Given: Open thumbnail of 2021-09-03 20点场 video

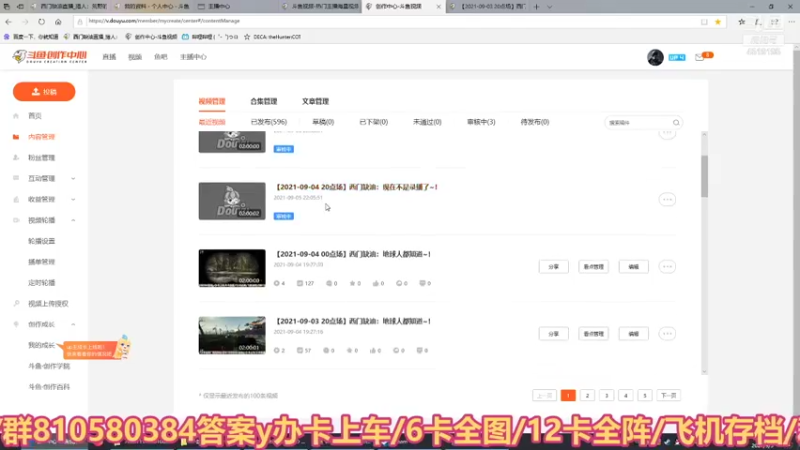Looking at the screenshot, I should coord(232,335).
